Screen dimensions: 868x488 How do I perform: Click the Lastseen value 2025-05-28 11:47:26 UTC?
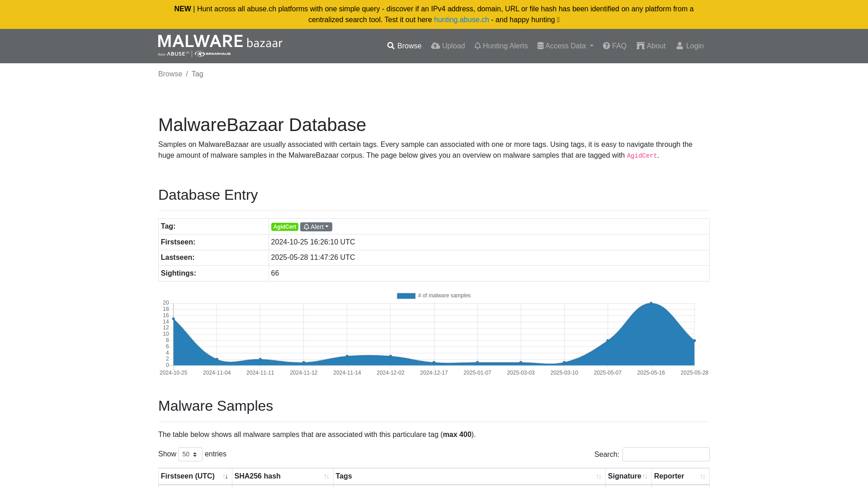tap(313, 258)
